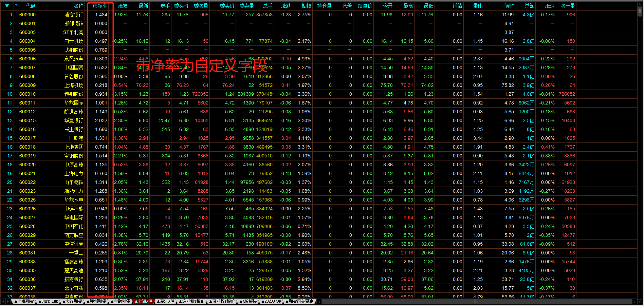644x306 pixels.
Task: Sort by the 仓差 column header
Action: (347, 6)
